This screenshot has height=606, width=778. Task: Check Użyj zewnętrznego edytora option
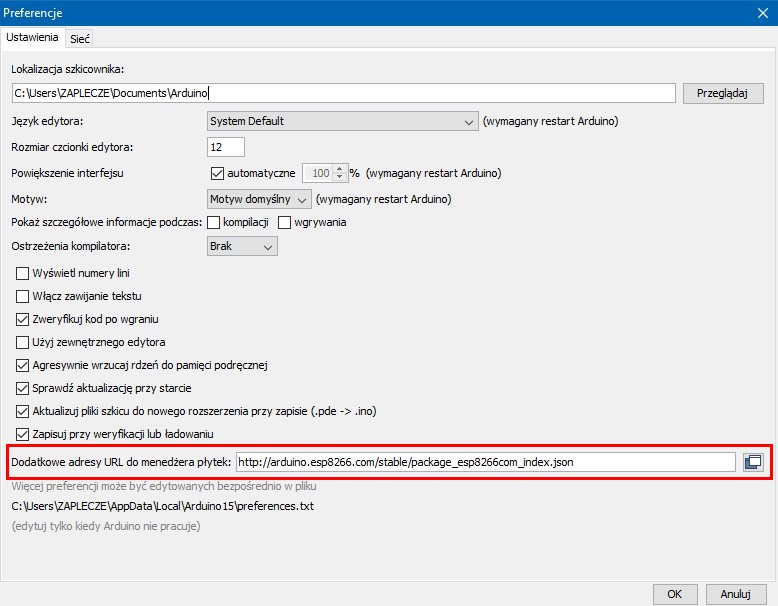[x=22, y=342]
